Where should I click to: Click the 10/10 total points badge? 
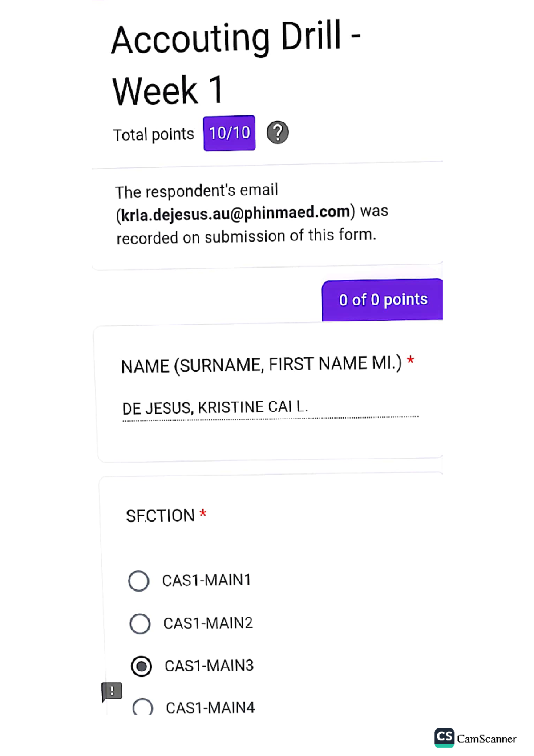229,133
